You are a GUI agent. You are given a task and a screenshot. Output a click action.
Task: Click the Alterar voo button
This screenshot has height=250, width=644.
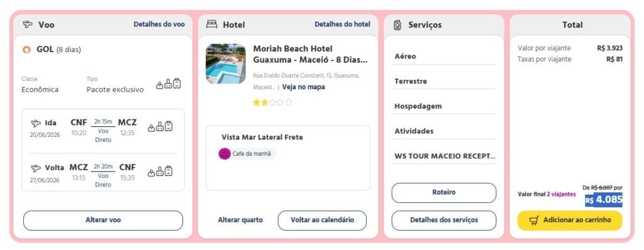(103, 220)
